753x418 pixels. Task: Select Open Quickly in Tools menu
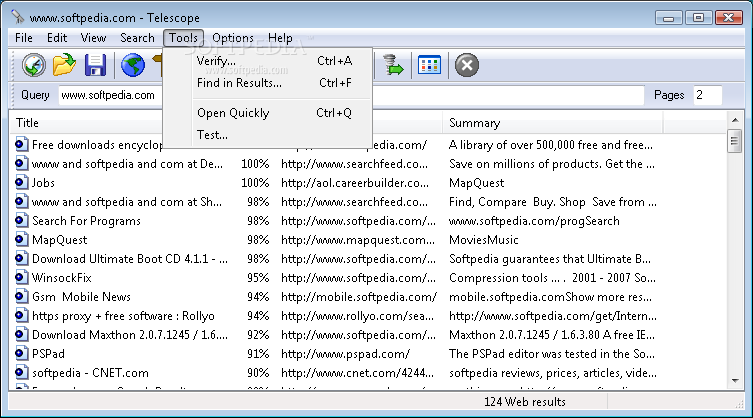pos(267,113)
